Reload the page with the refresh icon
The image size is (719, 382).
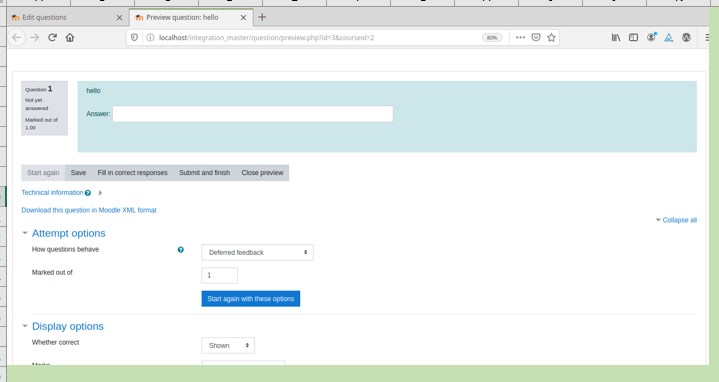pos(52,38)
